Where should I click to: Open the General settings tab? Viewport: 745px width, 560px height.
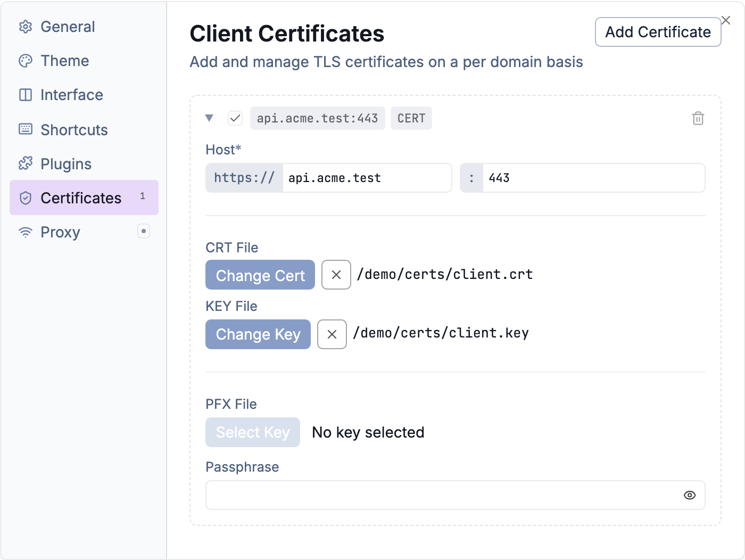click(x=84, y=27)
